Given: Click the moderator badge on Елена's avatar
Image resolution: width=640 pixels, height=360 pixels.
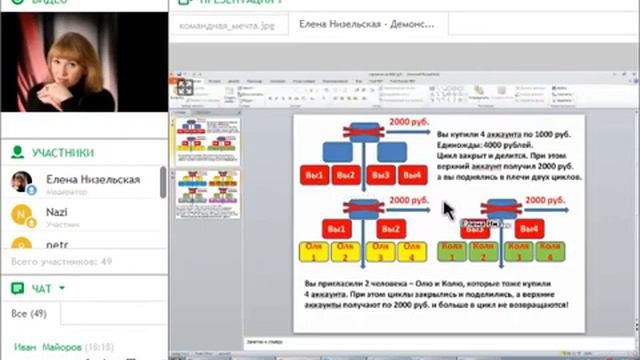Looking at the screenshot, I should click(31, 190).
